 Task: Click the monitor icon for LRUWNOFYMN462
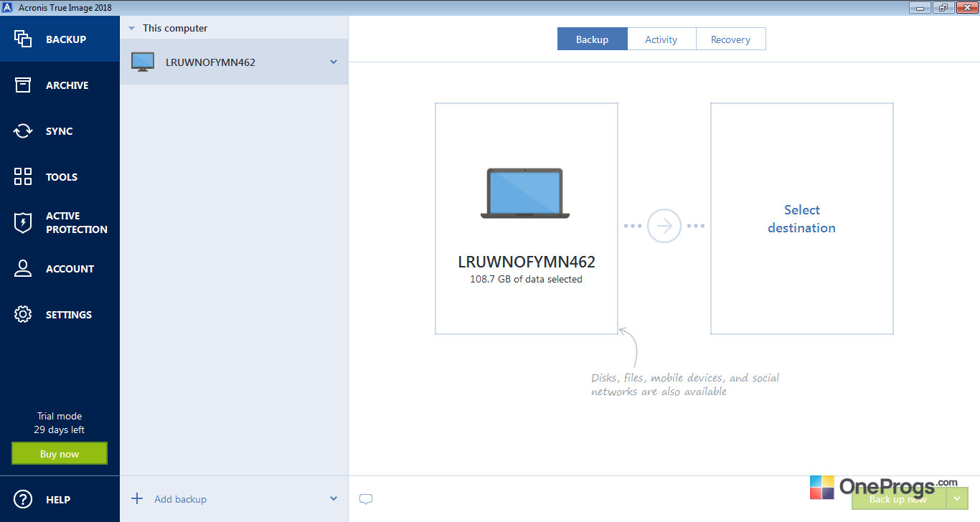pos(143,62)
